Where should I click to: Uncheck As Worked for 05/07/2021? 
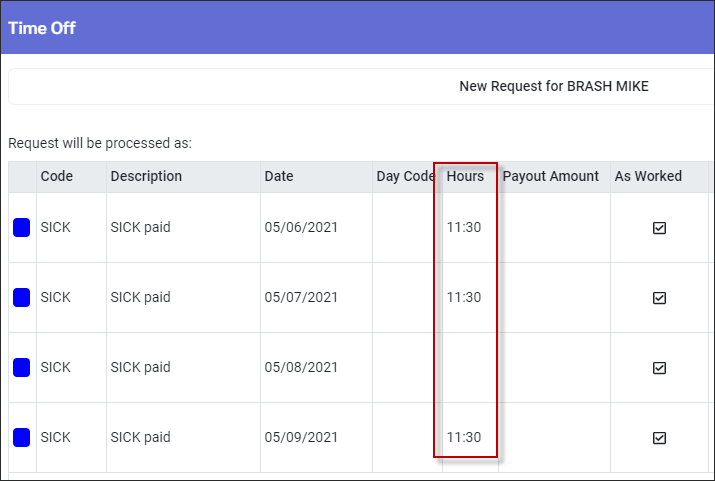[x=659, y=298]
